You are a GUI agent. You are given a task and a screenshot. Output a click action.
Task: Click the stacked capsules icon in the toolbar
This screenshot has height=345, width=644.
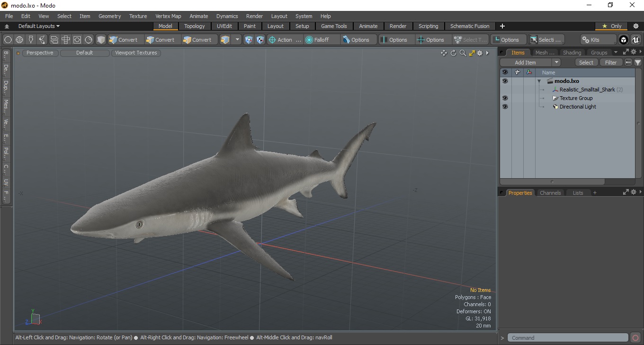[54, 40]
